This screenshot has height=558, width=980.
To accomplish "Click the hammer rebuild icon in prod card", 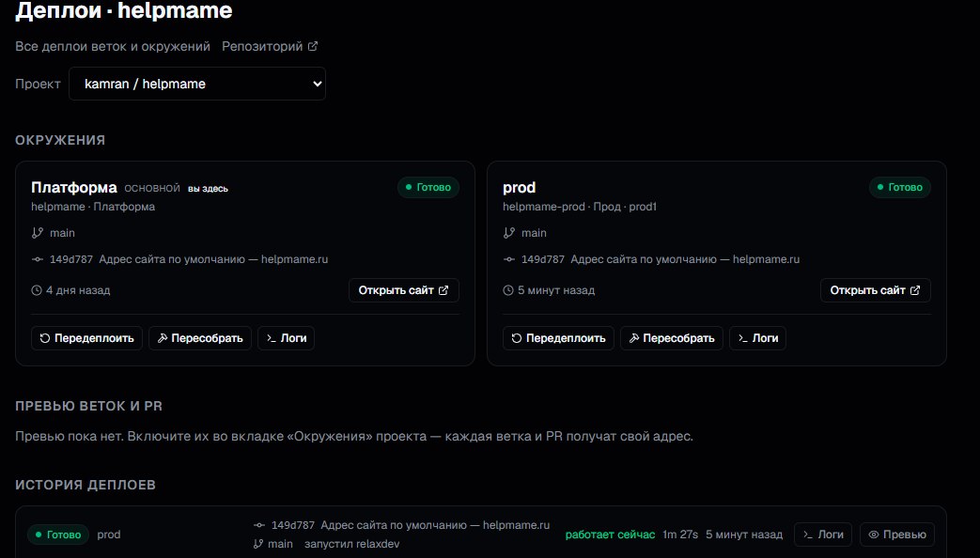I will coord(634,338).
